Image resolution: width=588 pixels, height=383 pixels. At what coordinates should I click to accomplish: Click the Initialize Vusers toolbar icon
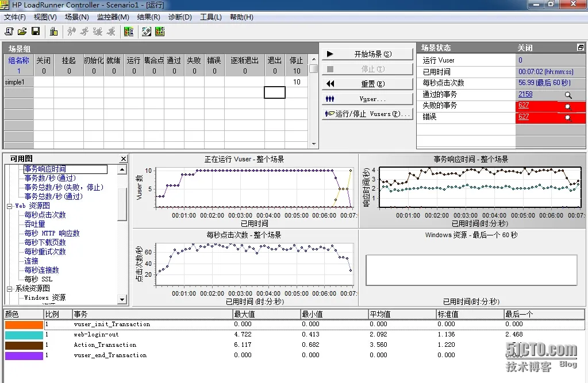[x=71, y=32]
